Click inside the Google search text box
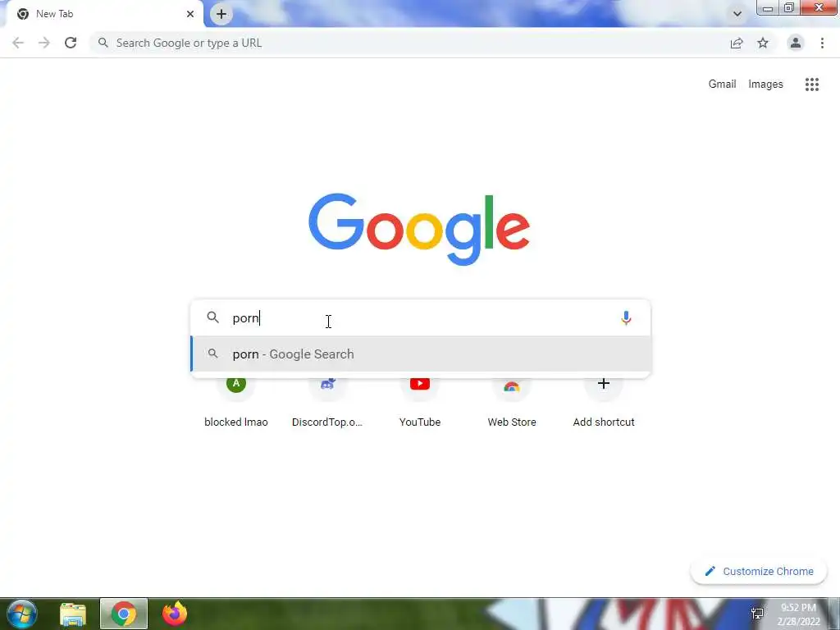 421,317
